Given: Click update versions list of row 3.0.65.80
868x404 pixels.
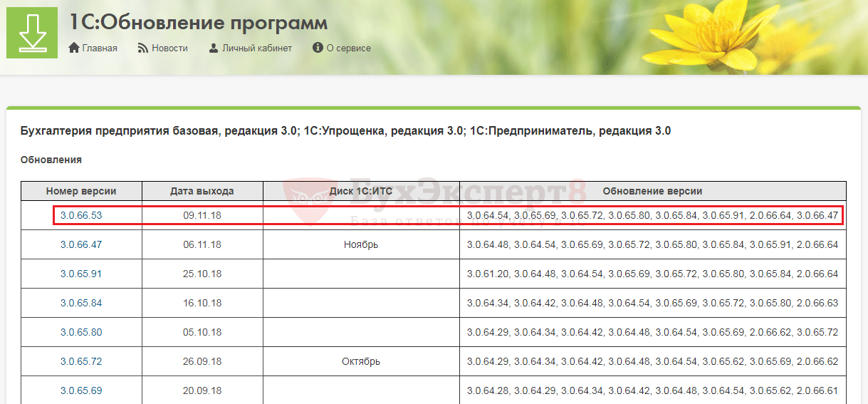Looking at the screenshot, I should click(x=652, y=332).
